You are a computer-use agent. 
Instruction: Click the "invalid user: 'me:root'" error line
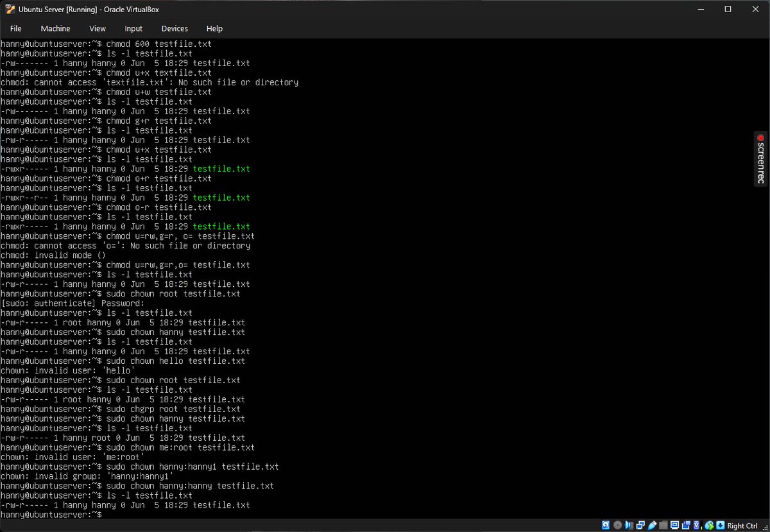click(73, 457)
